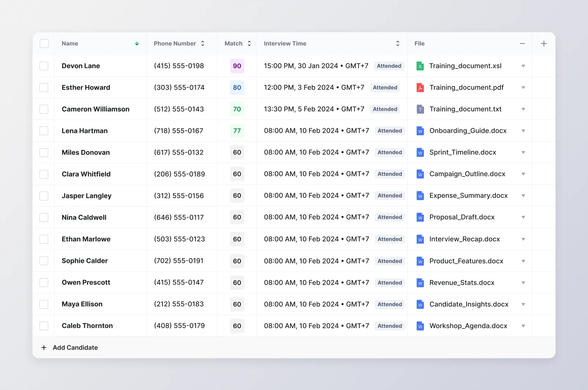Click the name Owen Prescott

click(86, 282)
